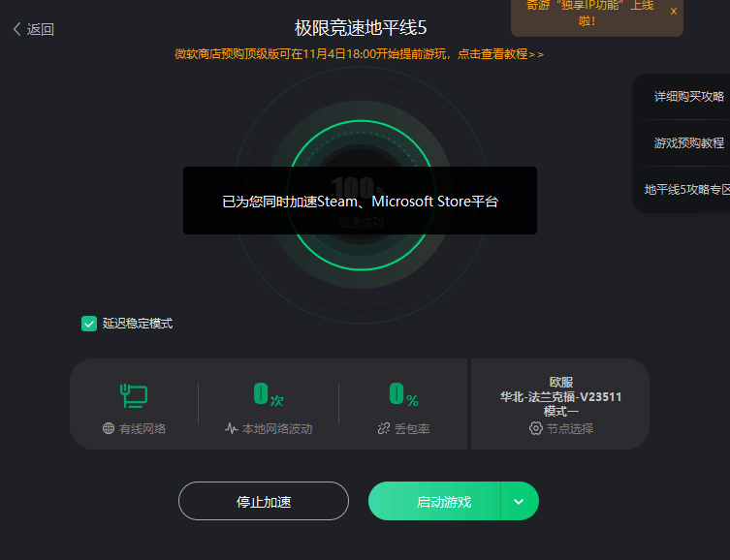Image resolution: width=730 pixels, height=560 pixels.
Task: Click the globe icon beside 有线网络
Action: click(x=109, y=428)
